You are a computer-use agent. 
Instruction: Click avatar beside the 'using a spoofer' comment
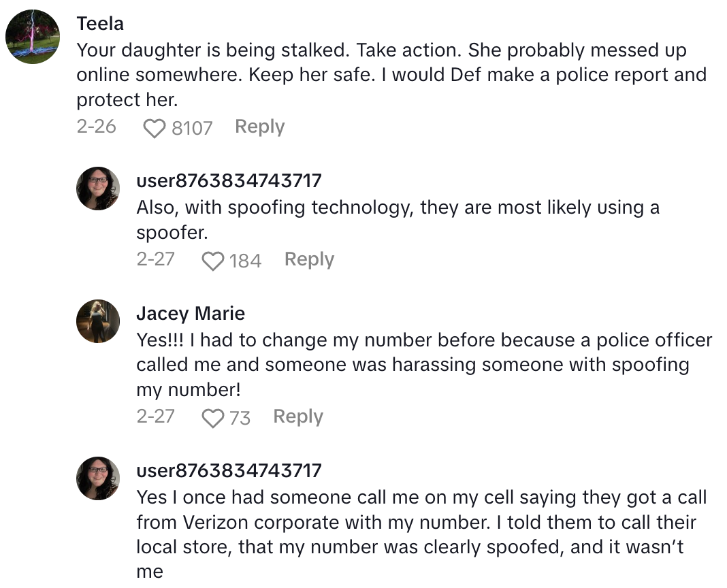point(98,189)
